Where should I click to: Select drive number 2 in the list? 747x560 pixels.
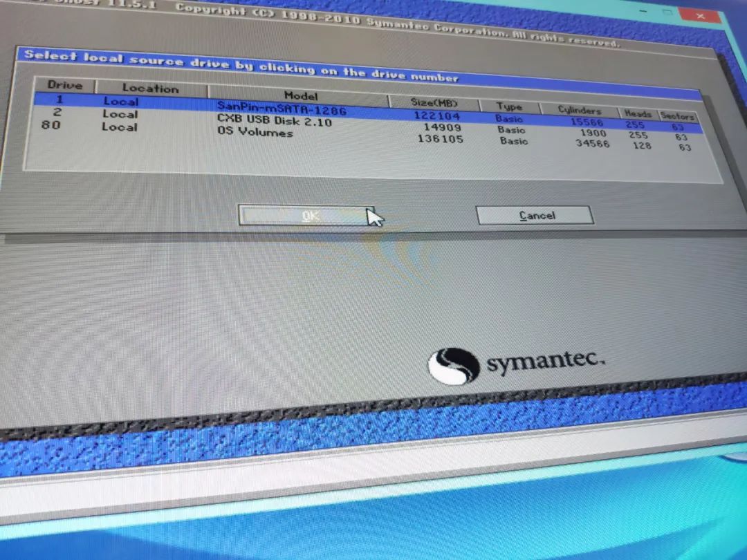[57, 113]
